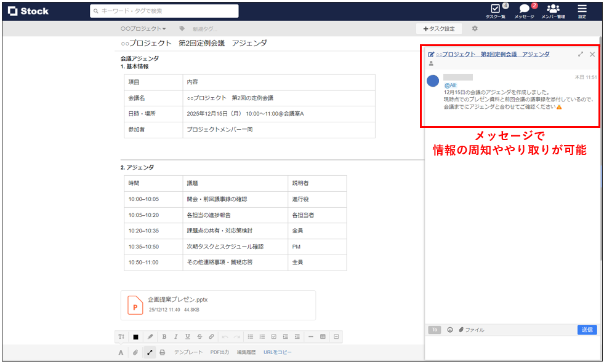Viewport: 604px width, 364px height.
Task: Send the message with the 送信 button
Action: click(x=586, y=330)
